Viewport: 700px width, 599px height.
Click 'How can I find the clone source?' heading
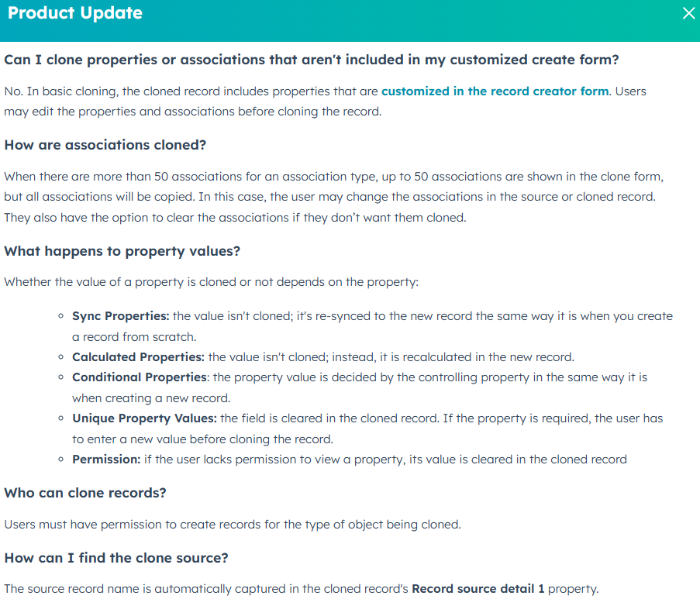pyautogui.click(x=116, y=558)
